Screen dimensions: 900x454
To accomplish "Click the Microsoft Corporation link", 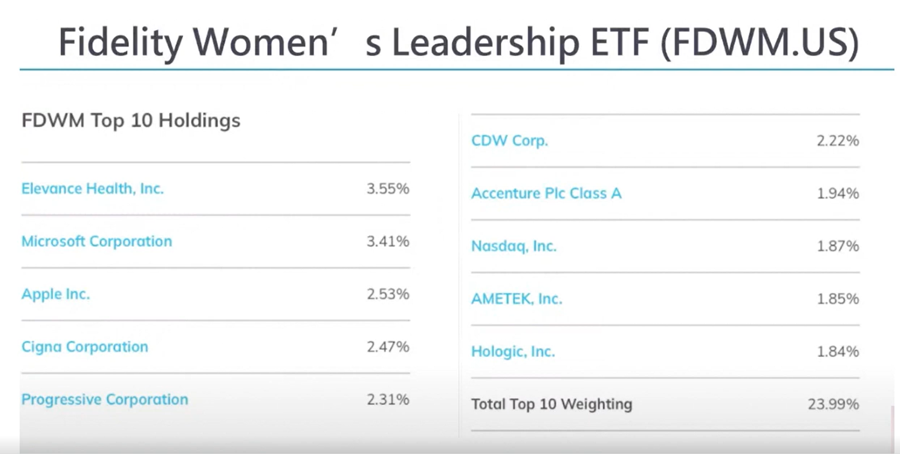I will [x=96, y=241].
